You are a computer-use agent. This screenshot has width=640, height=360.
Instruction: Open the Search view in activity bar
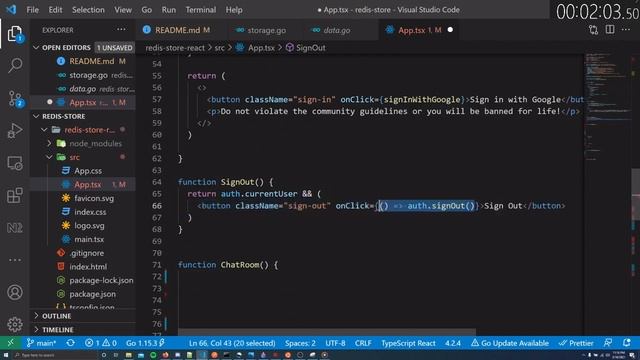coord(15,65)
